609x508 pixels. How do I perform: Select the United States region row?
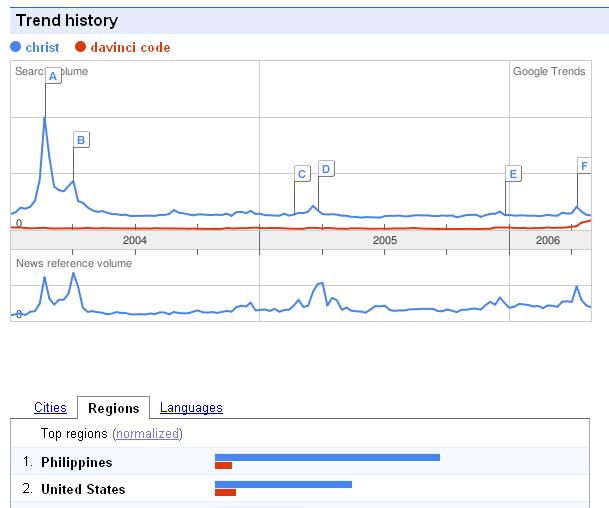[299, 488]
